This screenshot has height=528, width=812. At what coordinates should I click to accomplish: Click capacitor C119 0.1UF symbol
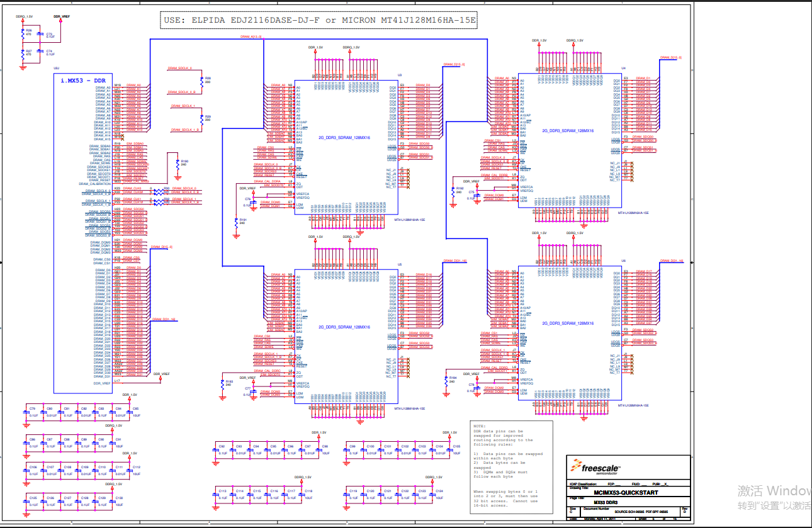click(347, 494)
